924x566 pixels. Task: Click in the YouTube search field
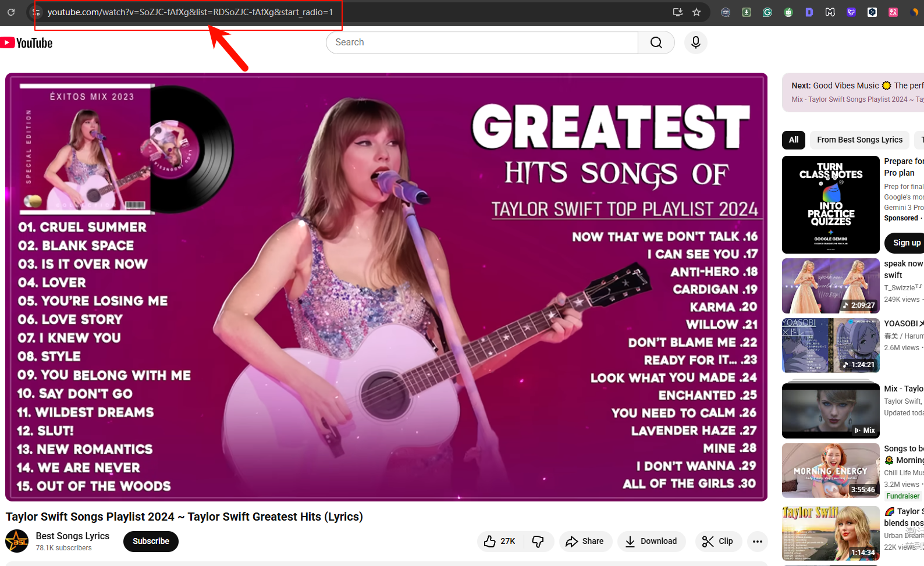click(x=482, y=42)
